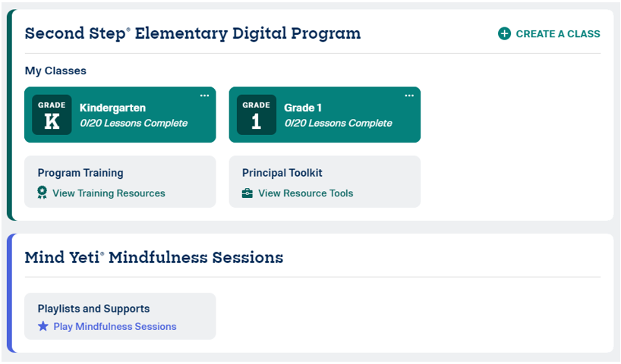Select CREATE A CLASS text
621x364 pixels.
click(558, 34)
